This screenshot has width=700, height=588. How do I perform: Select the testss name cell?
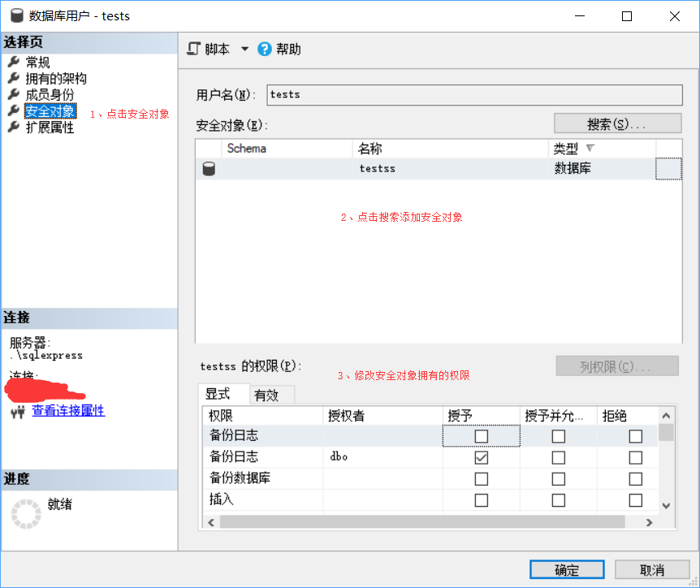[x=451, y=169]
